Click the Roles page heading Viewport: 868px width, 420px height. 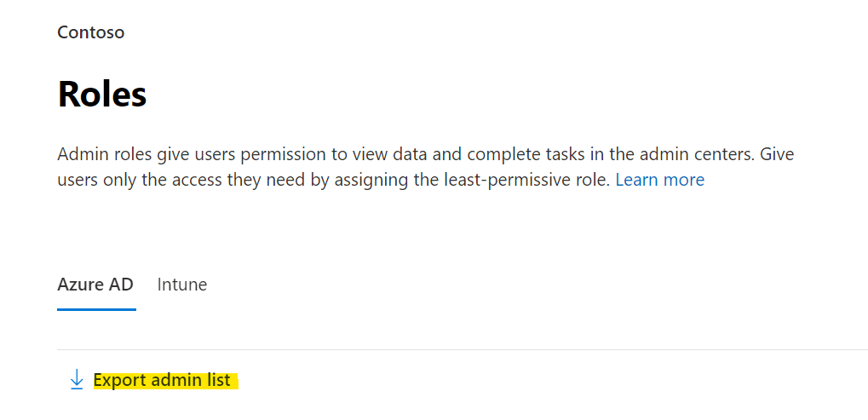coord(102,94)
